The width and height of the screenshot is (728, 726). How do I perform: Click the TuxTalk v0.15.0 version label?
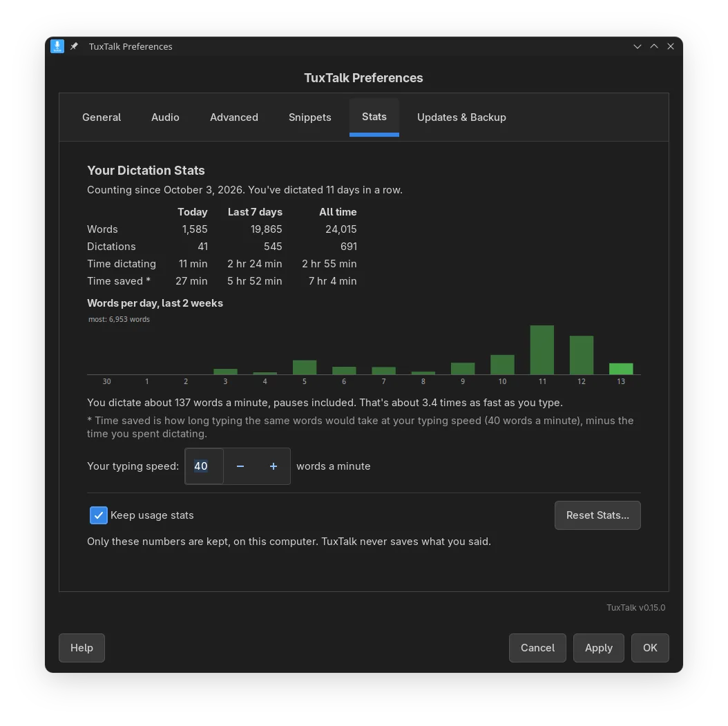click(635, 608)
